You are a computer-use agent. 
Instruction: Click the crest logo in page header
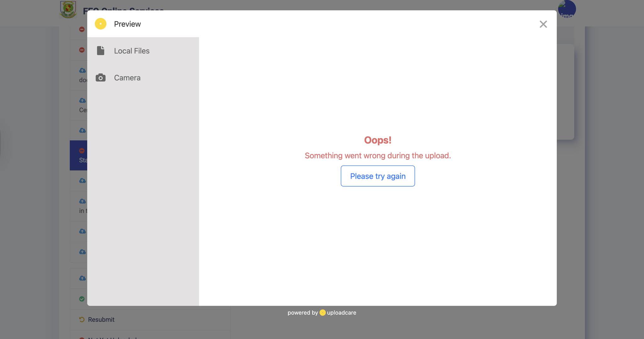(x=68, y=9)
